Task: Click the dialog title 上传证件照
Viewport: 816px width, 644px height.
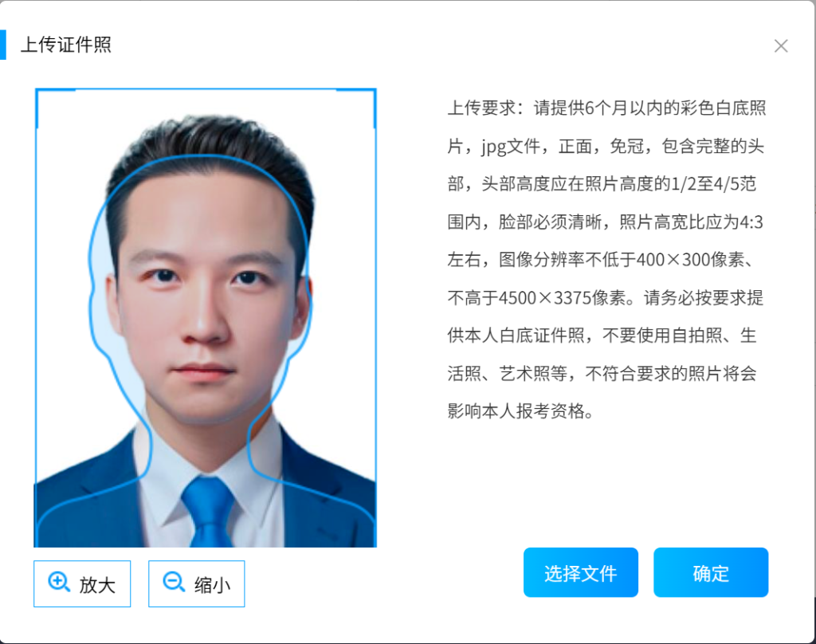Action: (66, 45)
